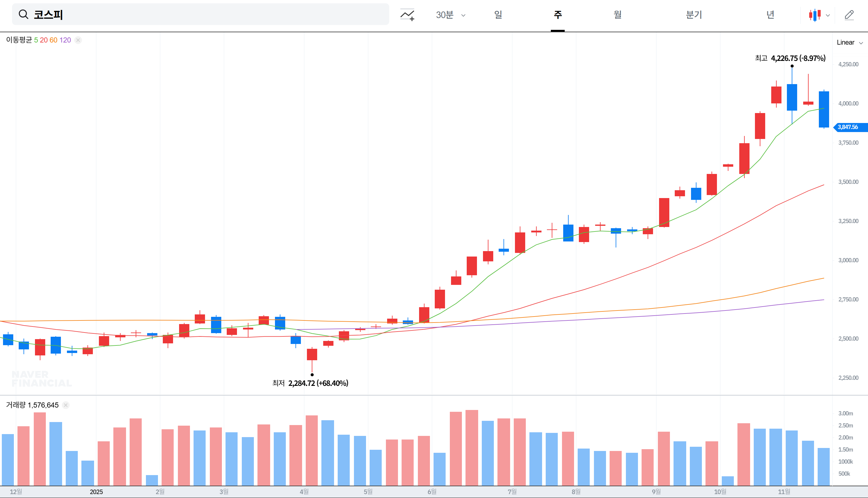Image resolution: width=868 pixels, height=498 pixels.
Task: Click the 11월 label on time axis
Action: click(x=784, y=492)
